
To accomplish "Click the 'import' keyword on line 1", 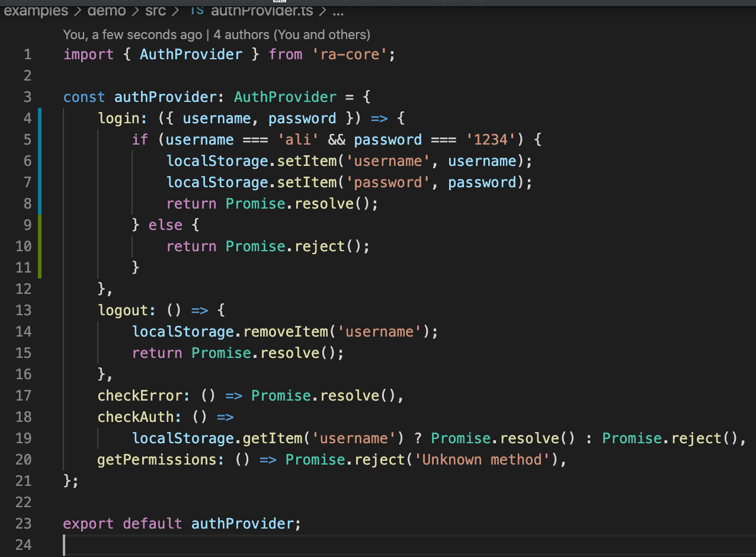I will coord(88,55).
